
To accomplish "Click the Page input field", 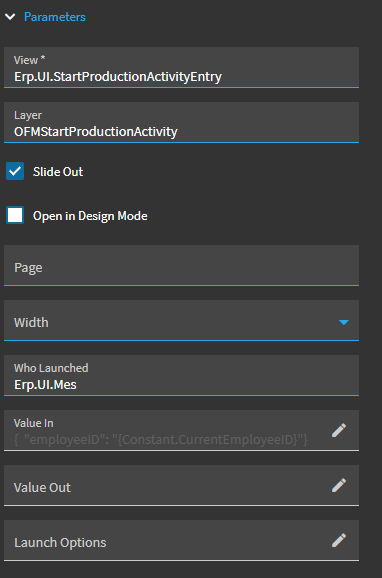I will point(181,265).
